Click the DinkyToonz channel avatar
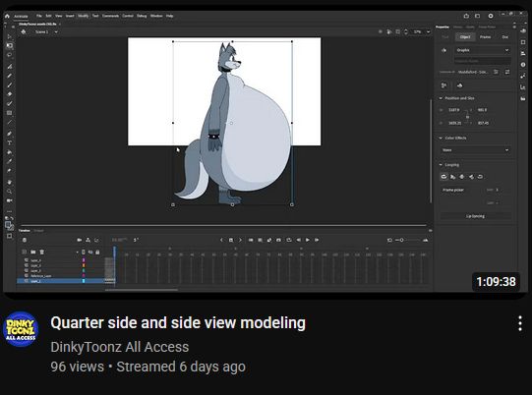Screen dimensions: 532x395 (21, 329)
